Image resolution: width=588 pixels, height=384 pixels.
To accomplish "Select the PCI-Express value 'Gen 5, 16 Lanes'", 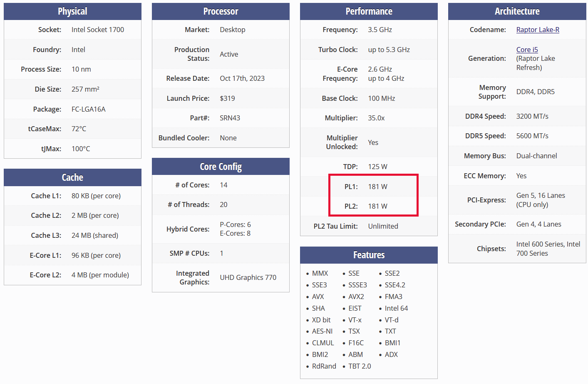I will pos(541,195).
